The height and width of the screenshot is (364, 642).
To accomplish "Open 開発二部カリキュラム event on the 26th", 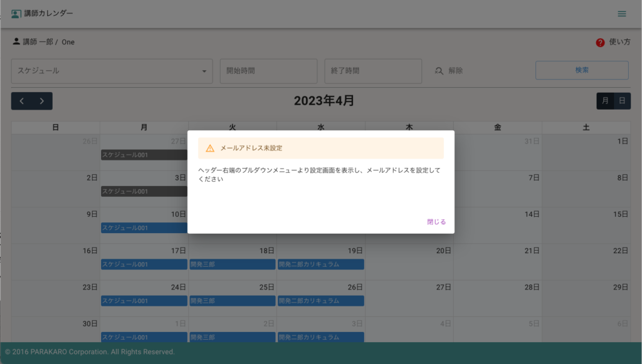I will pos(321,301).
